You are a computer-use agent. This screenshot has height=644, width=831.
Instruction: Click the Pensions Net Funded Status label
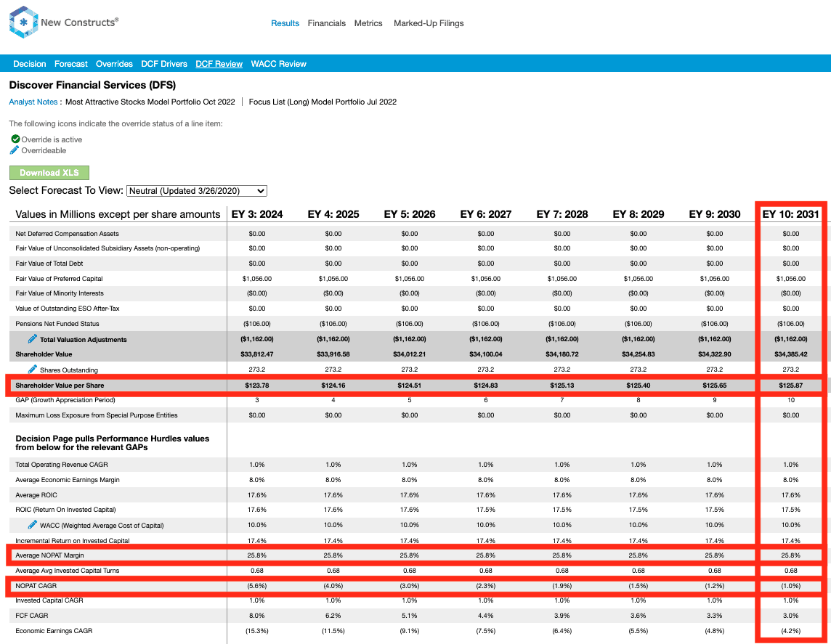click(x=57, y=324)
